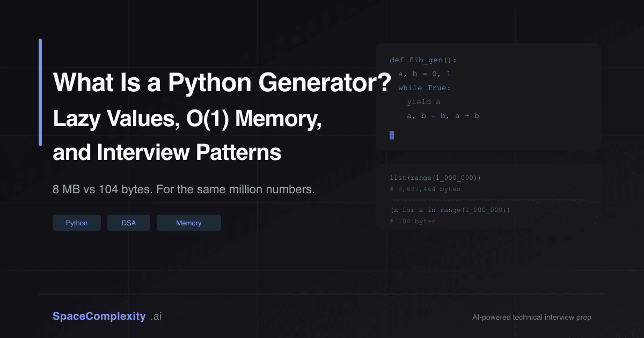Click the code line "a, b = b, a + b"
The width and height of the screenshot is (644, 338).
click(443, 116)
